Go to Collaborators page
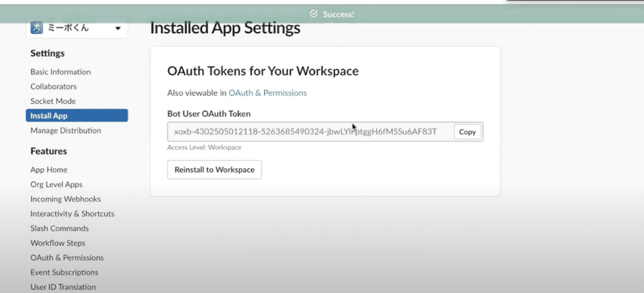 (x=53, y=87)
